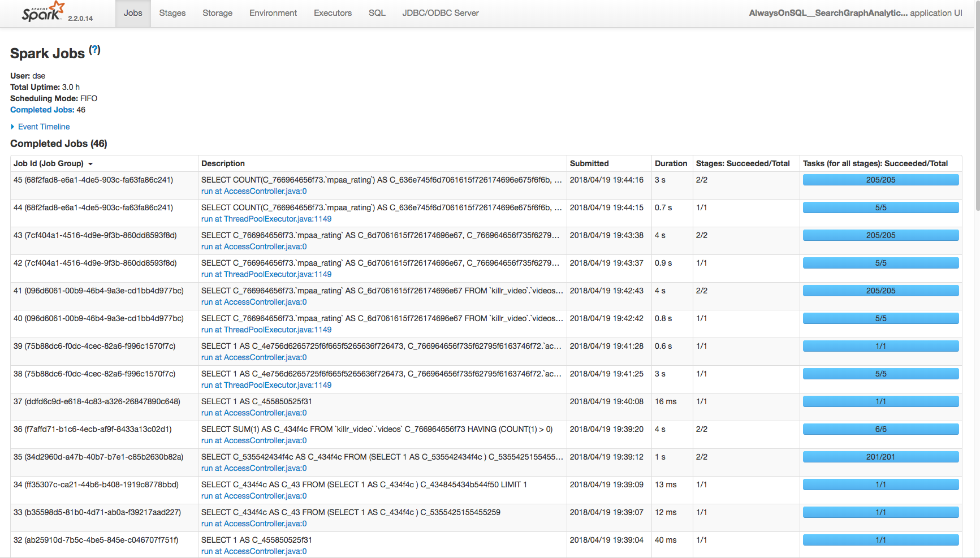The width and height of the screenshot is (980, 558).
Task: Open job 42 run at ThreadPoolExecutor.java:1149 link
Action: click(266, 274)
